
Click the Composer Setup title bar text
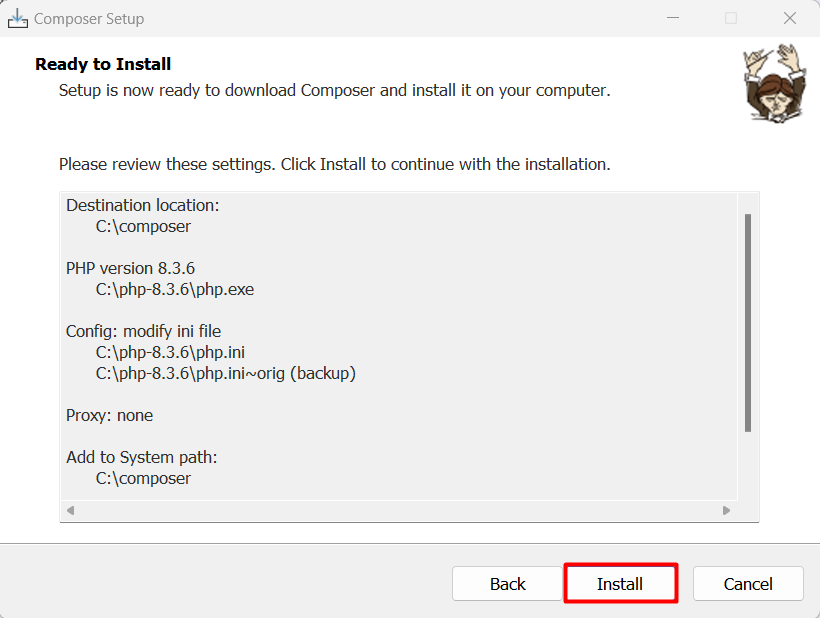(89, 19)
